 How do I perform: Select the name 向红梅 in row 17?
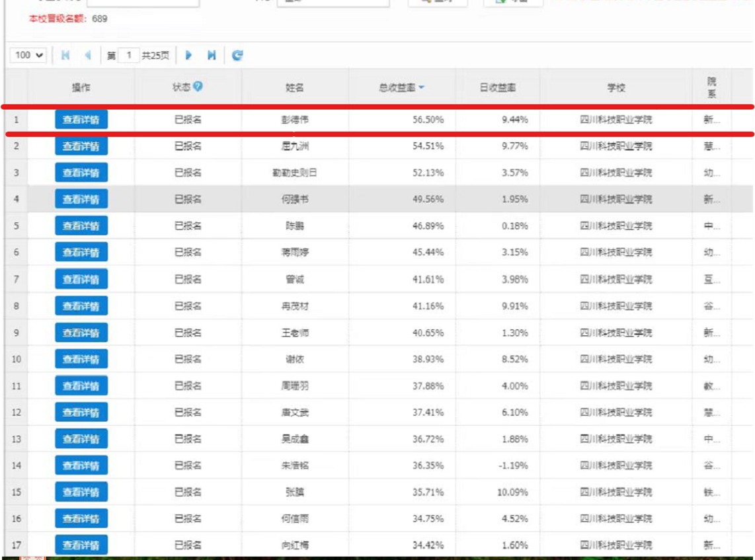click(295, 545)
